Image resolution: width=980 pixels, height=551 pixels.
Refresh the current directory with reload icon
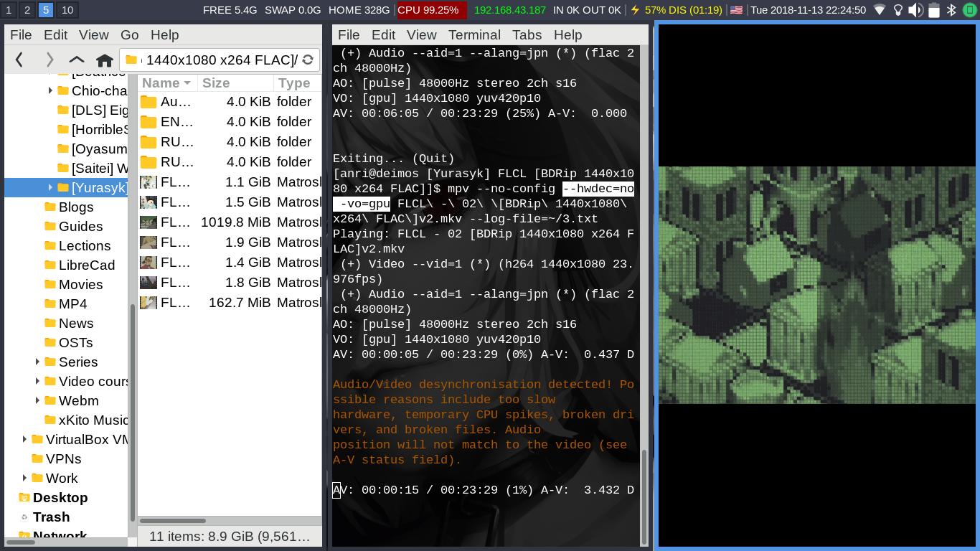pos(308,60)
